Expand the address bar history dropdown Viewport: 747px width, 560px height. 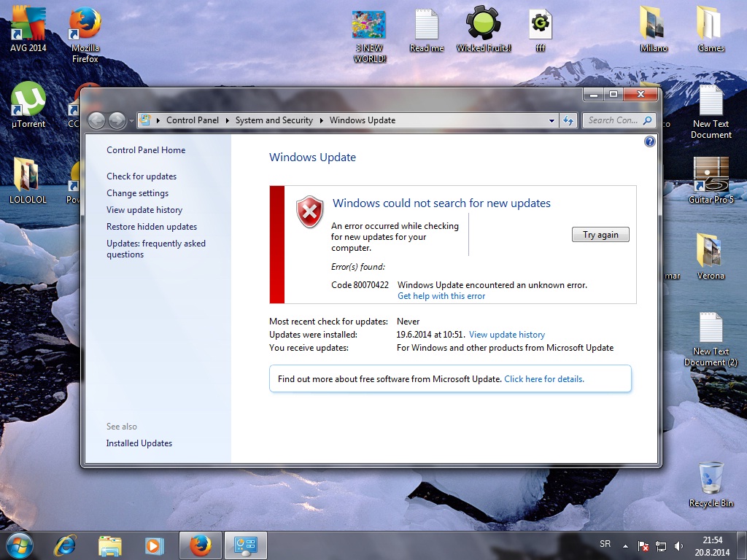[551, 120]
